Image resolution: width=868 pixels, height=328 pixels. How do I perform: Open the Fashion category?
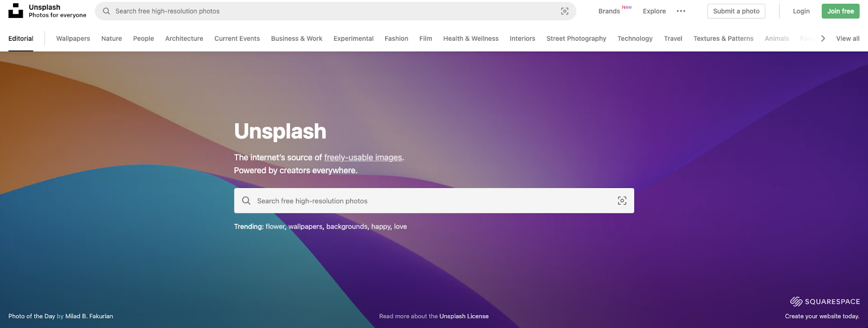[397, 39]
